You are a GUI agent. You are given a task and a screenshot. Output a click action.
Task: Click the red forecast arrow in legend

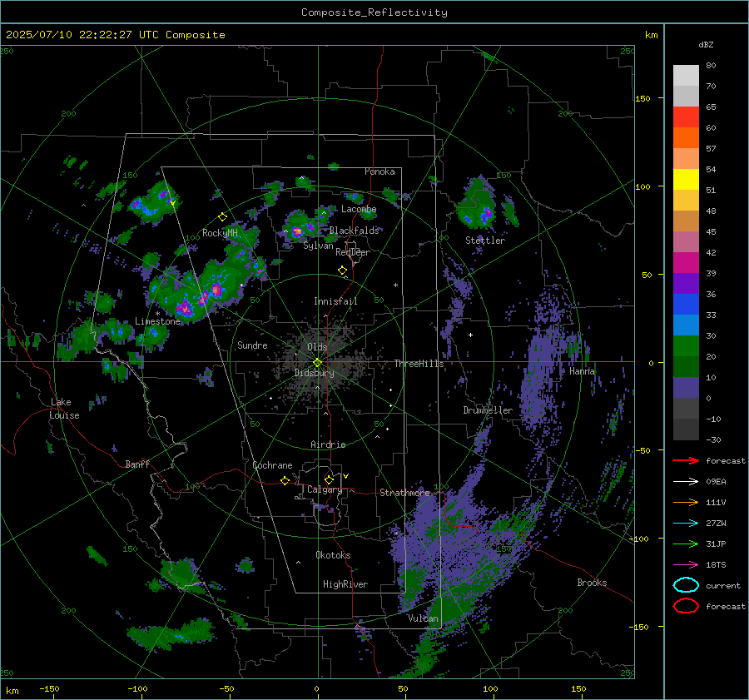point(686,460)
